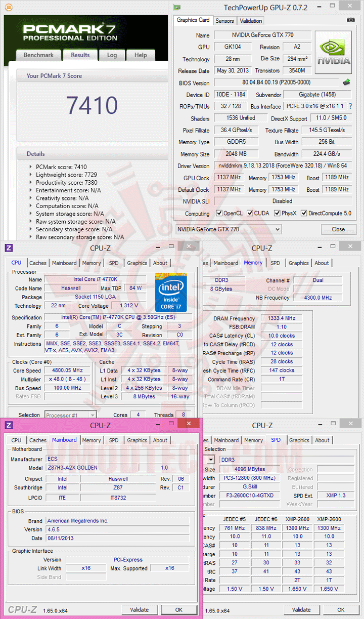Select the Graphics Card tab in GPU-Z
Viewport: 364px width, 619px height.
click(x=193, y=20)
